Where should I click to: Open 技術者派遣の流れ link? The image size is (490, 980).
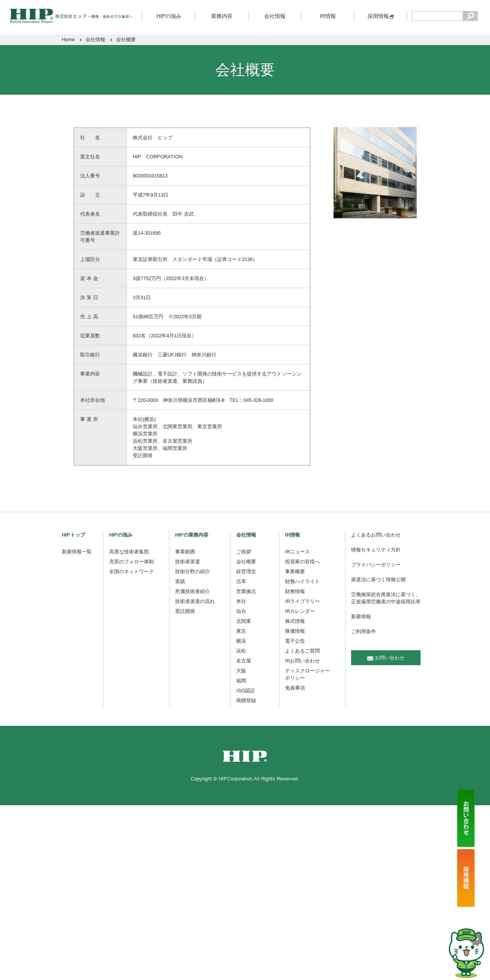(x=195, y=601)
